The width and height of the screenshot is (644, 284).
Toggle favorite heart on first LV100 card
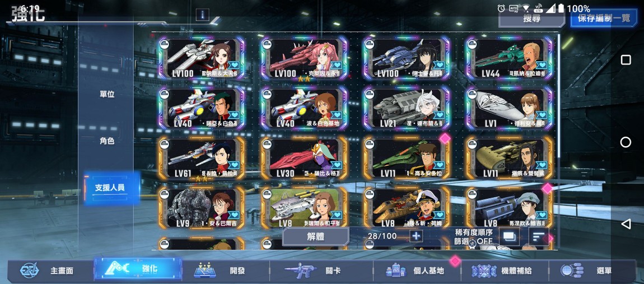point(234,66)
